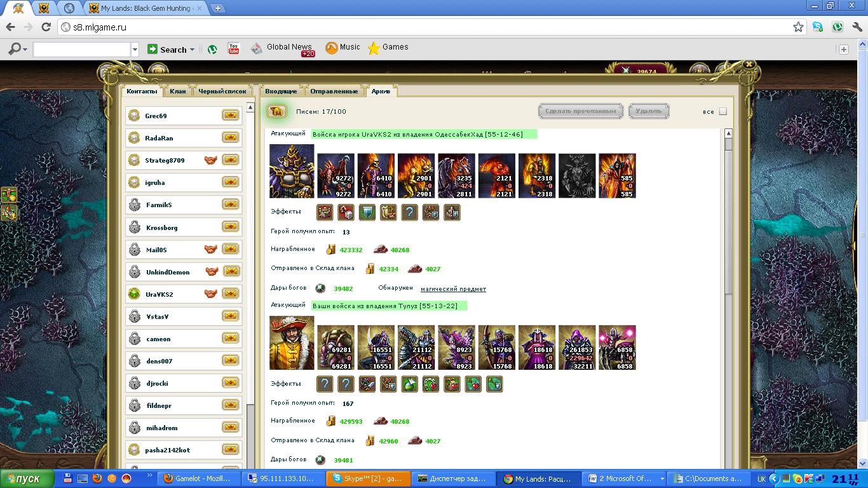
Task: Click envelope icon next to djrocki
Action: pos(230,383)
